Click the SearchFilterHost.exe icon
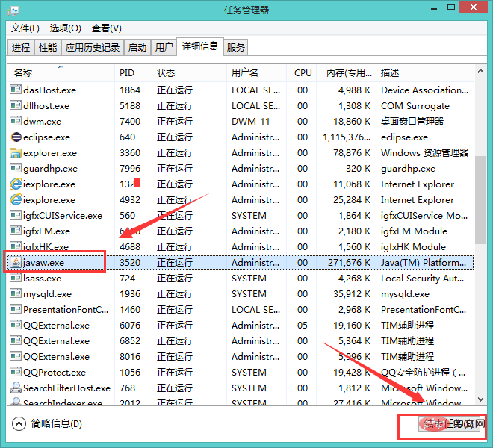Image resolution: width=493 pixels, height=448 pixels. coord(16,388)
